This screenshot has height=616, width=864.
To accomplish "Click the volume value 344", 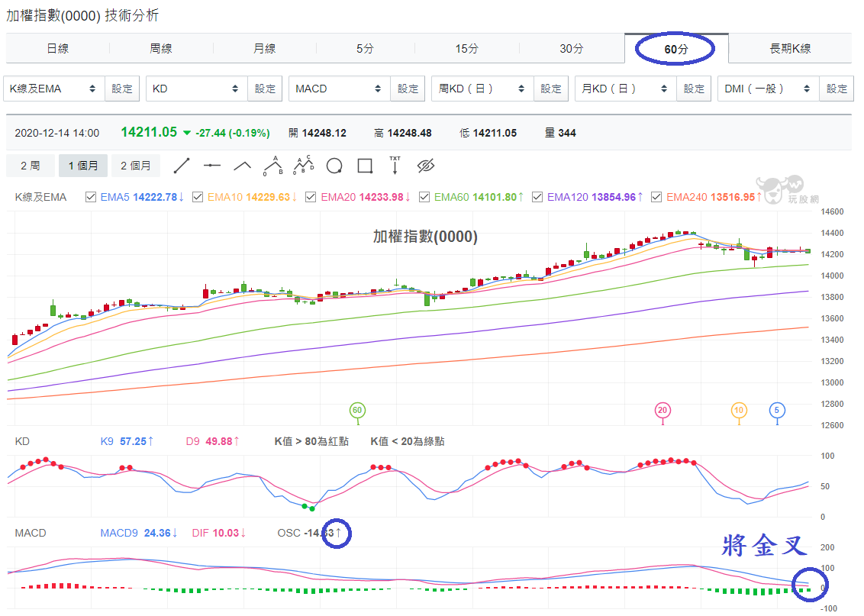I will point(567,133).
